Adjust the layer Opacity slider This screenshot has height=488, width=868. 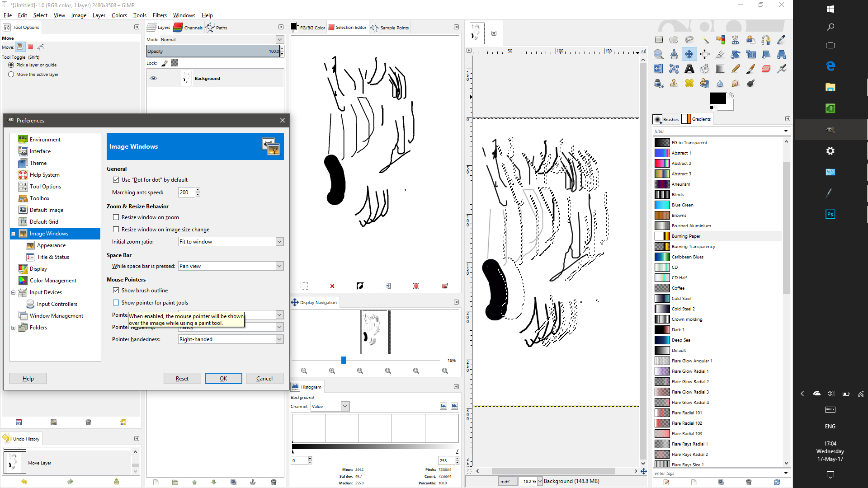(213, 52)
